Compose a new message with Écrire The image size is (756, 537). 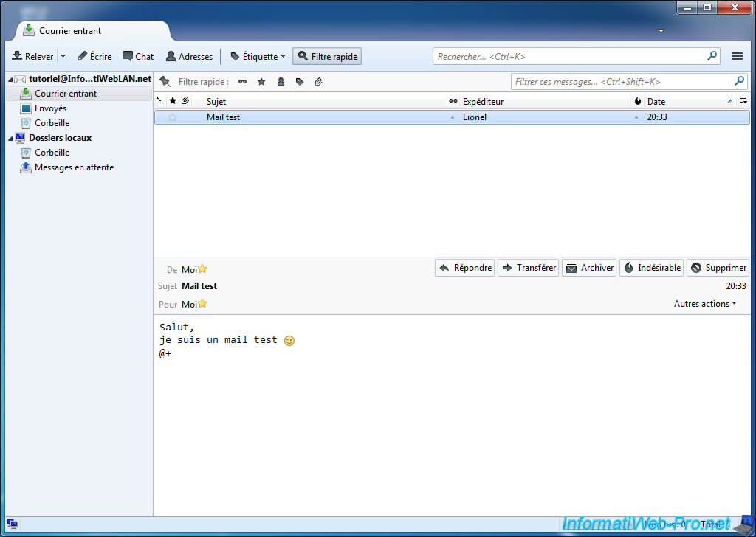pos(94,56)
